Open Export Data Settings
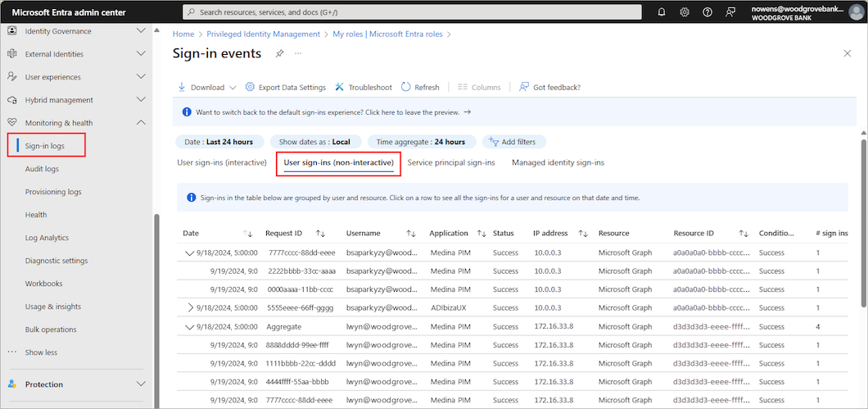The width and height of the screenshot is (868, 409). 285,87
